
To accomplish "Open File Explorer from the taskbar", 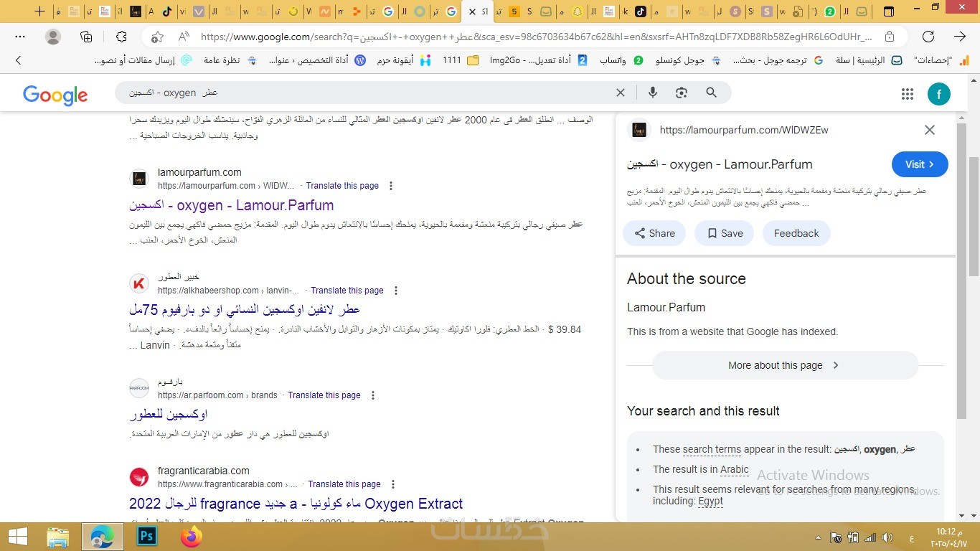I will point(58,537).
